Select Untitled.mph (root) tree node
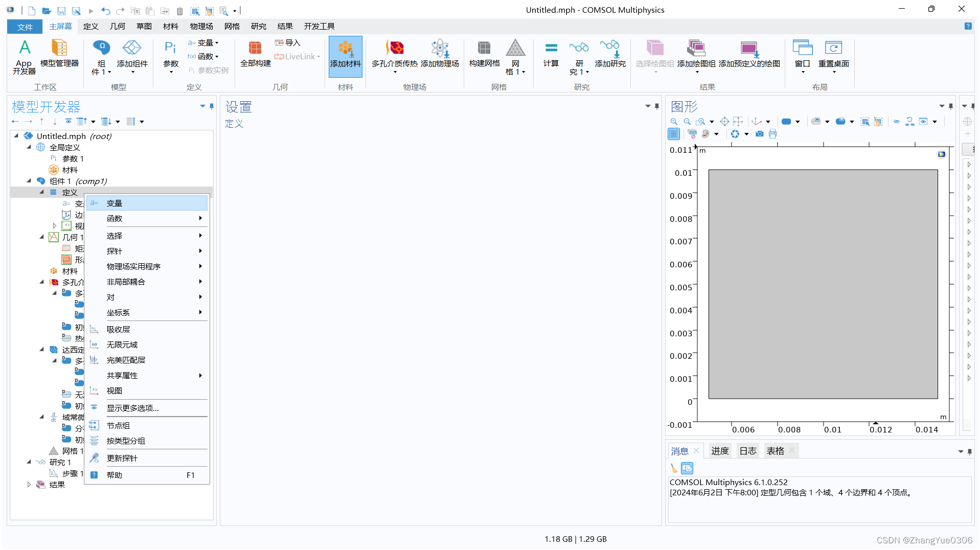 click(74, 136)
